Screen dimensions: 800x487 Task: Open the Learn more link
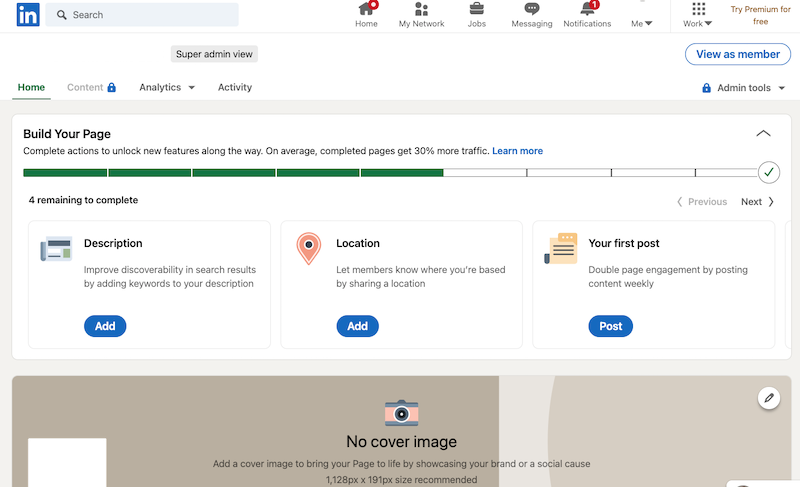coord(517,151)
